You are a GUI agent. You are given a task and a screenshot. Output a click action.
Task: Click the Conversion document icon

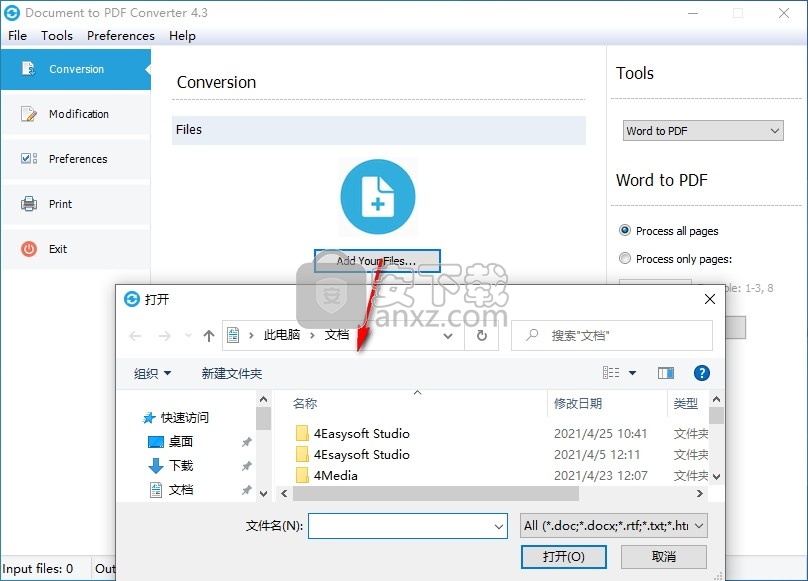click(x=28, y=69)
